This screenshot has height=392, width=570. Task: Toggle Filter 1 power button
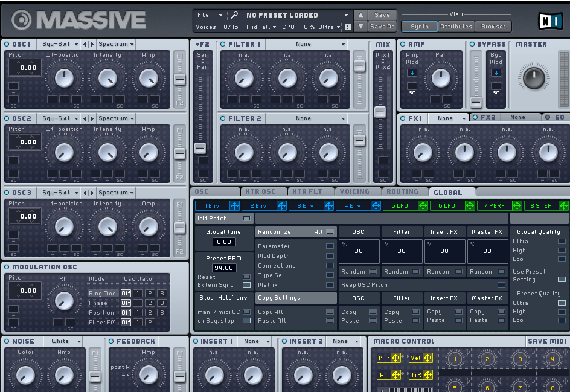click(x=223, y=44)
